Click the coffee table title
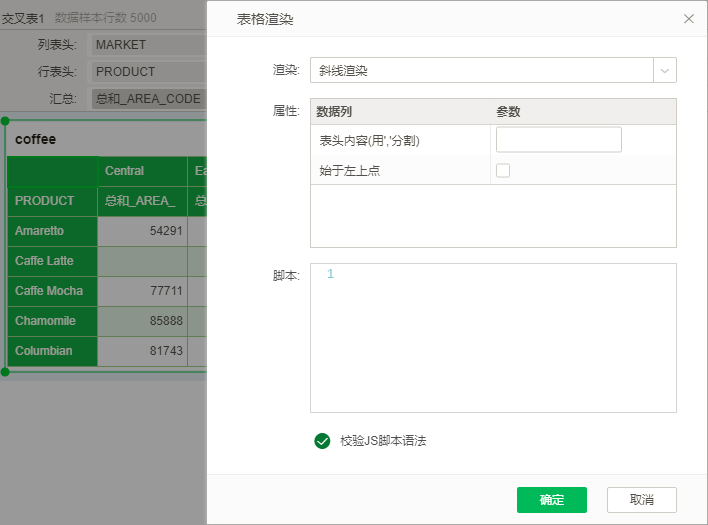 pyautogui.click(x=36, y=139)
